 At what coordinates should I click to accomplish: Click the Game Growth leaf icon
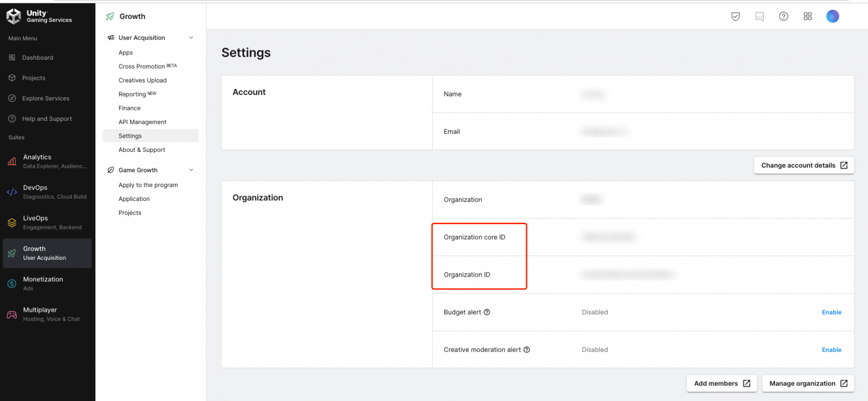point(111,170)
